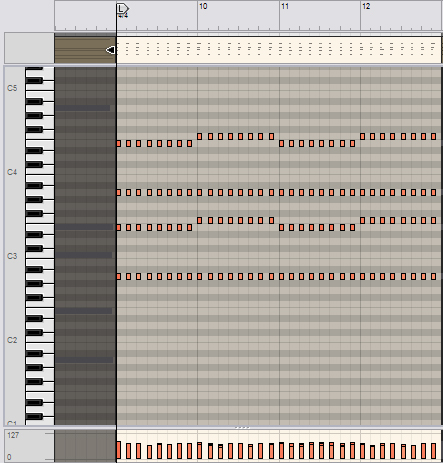Image resolution: width=443 pixels, height=463 pixels.
Task: Click bar 12 in the ruler
Action: tap(366, 6)
